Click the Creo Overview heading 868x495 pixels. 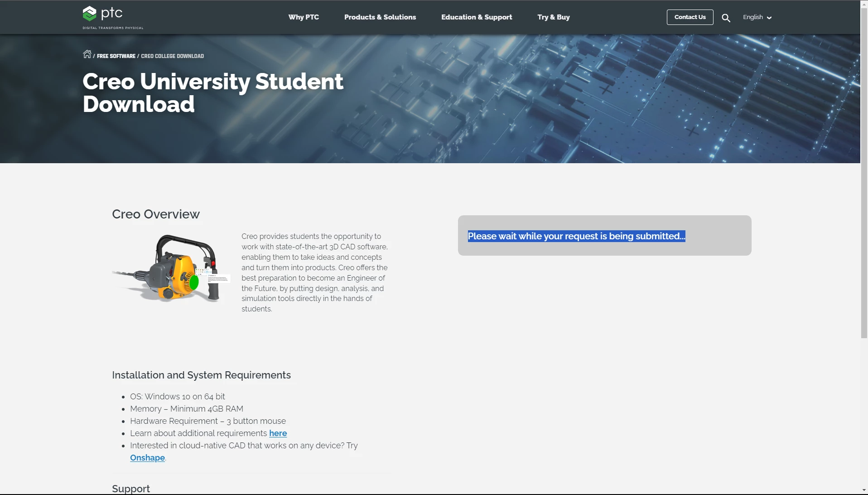point(156,214)
